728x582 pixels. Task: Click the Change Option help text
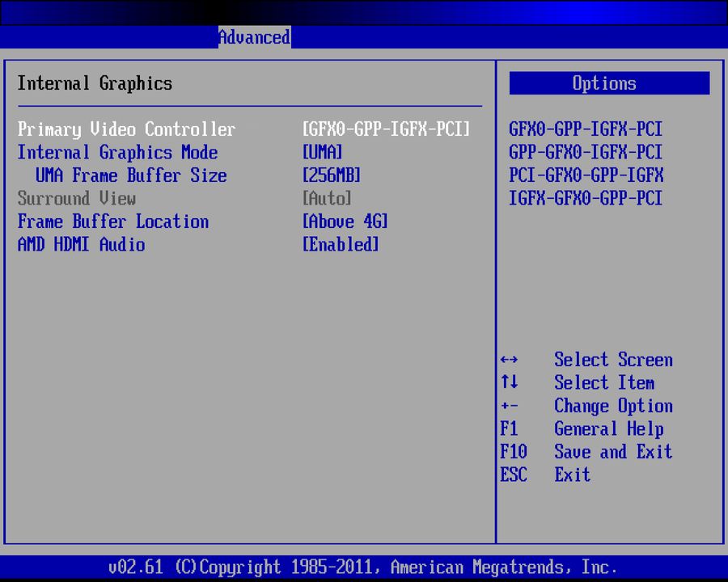pyautogui.click(x=613, y=406)
